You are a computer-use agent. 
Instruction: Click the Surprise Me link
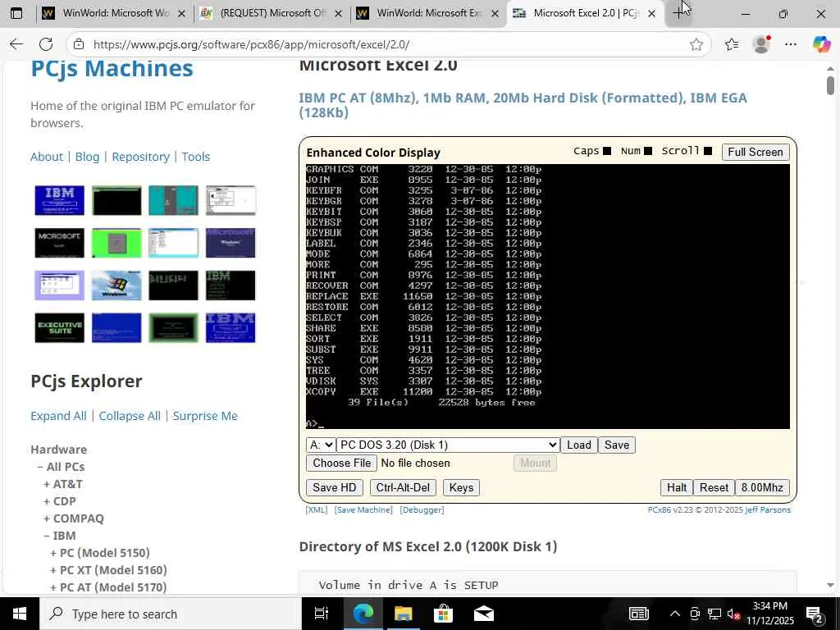pyautogui.click(x=204, y=416)
